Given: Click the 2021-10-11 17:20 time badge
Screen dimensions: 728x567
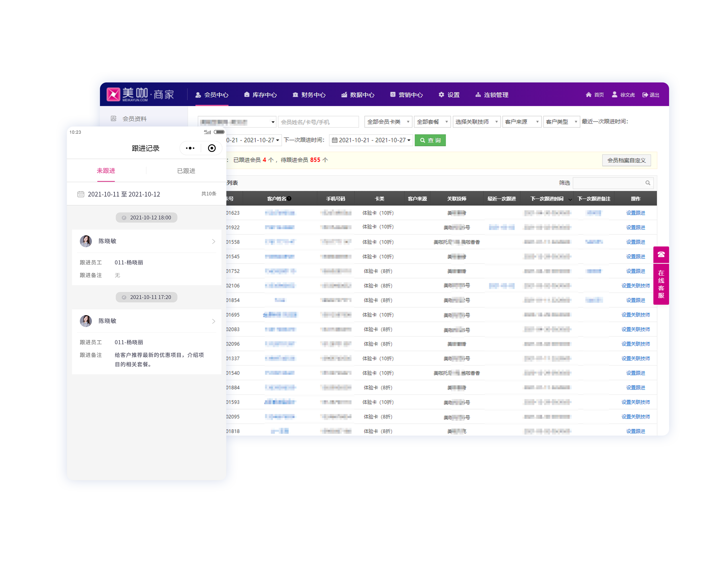Looking at the screenshot, I should pyautogui.click(x=146, y=297).
